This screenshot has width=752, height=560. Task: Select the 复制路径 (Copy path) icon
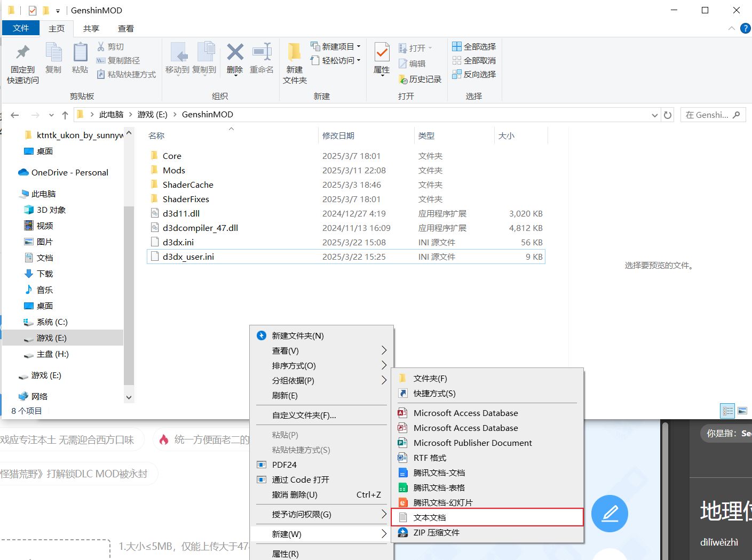click(101, 61)
